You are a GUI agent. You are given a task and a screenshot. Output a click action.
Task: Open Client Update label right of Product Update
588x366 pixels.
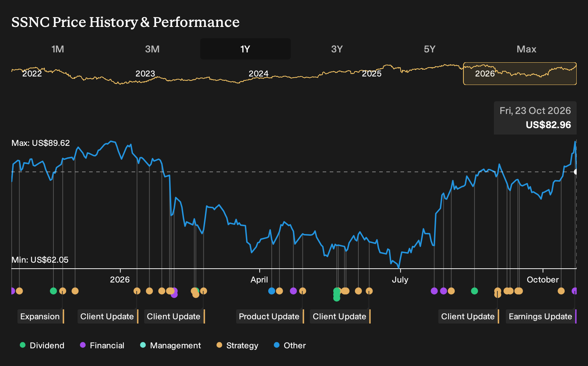coord(340,316)
